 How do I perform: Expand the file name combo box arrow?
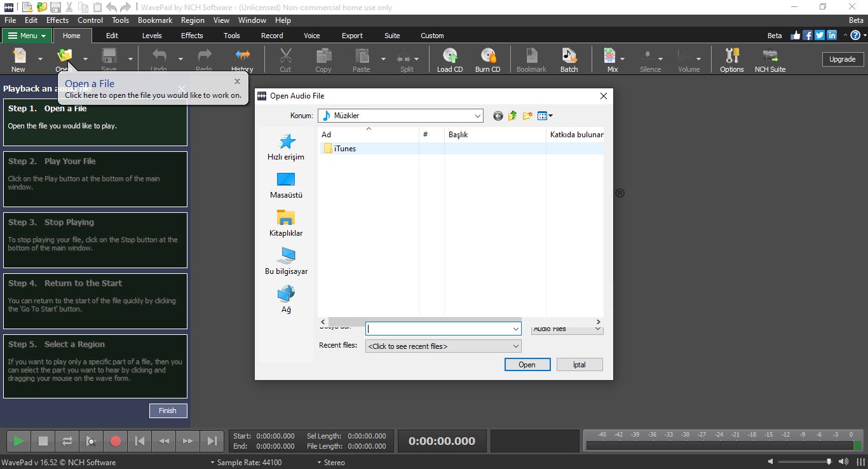click(516, 329)
